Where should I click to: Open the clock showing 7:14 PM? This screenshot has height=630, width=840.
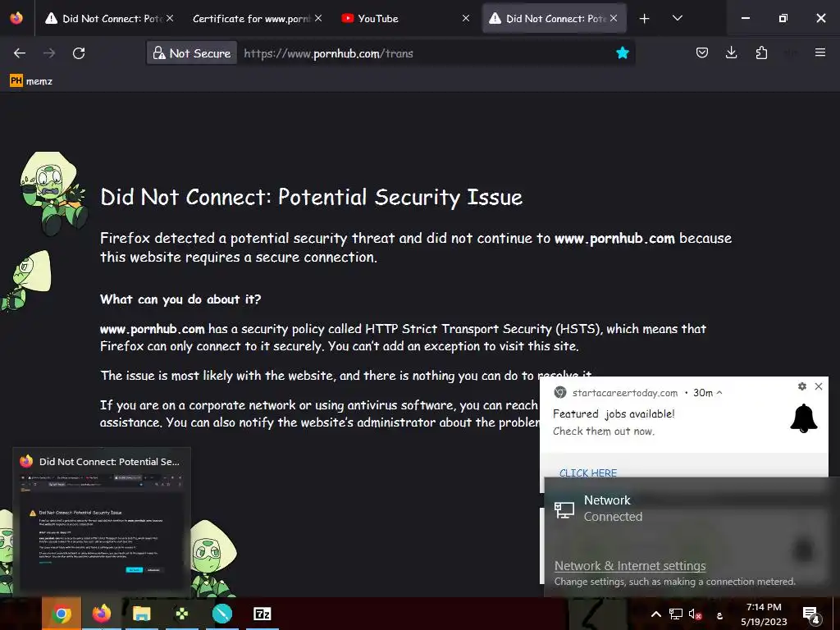click(x=764, y=614)
